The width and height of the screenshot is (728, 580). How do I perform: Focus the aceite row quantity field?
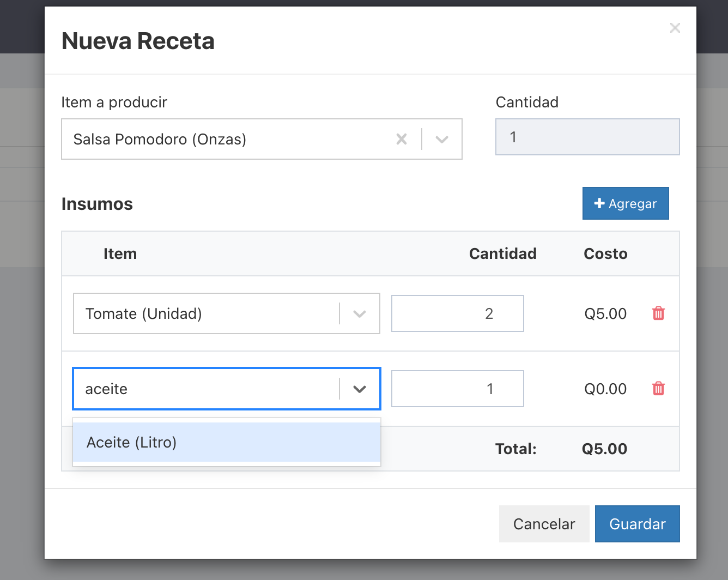click(458, 389)
